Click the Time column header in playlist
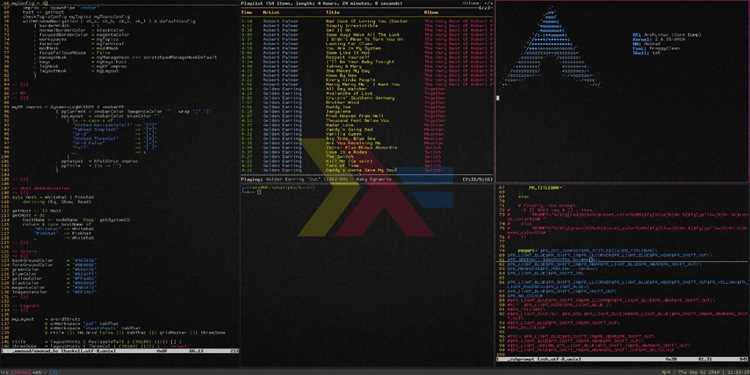750x375 pixels. coord(246,12)
